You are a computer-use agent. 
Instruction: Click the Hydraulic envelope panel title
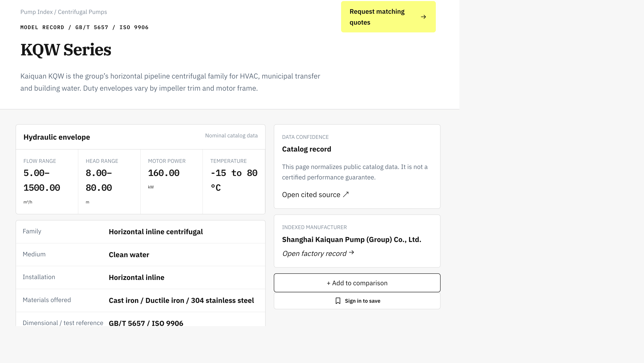coord(57,137)
